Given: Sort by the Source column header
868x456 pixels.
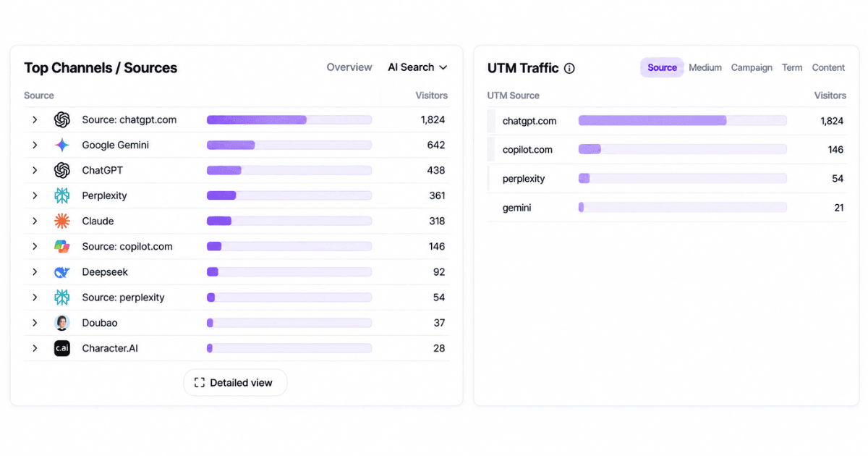Looking at the screenshot, I should click(39, 96).
